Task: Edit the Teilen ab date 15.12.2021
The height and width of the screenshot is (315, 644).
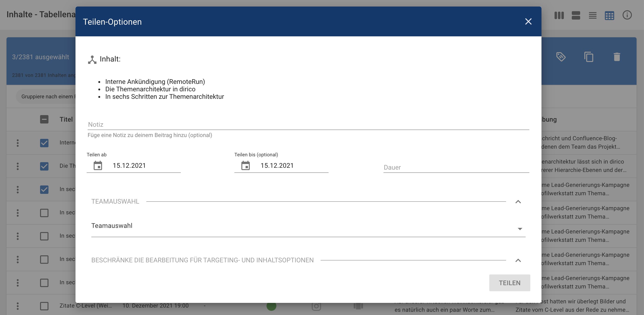Action: (129, 165)
